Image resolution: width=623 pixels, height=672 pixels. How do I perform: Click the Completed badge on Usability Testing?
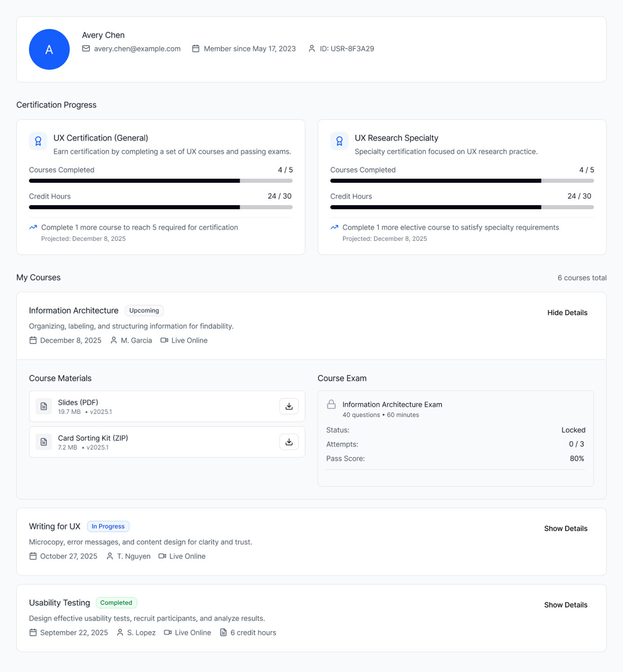tap(116, 603)
